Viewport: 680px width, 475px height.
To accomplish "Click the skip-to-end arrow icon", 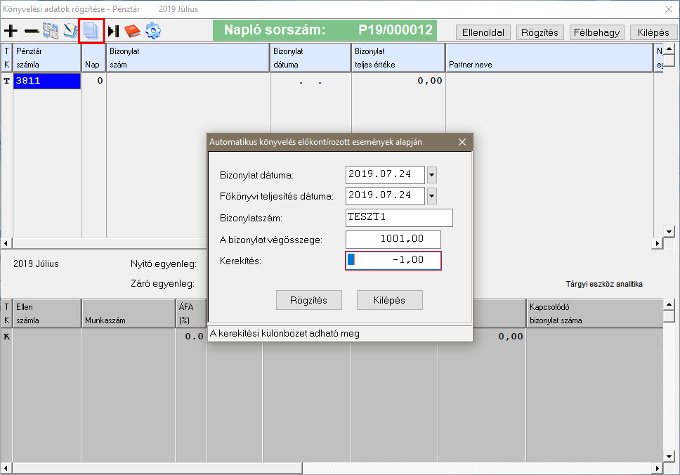I will 113,31.
